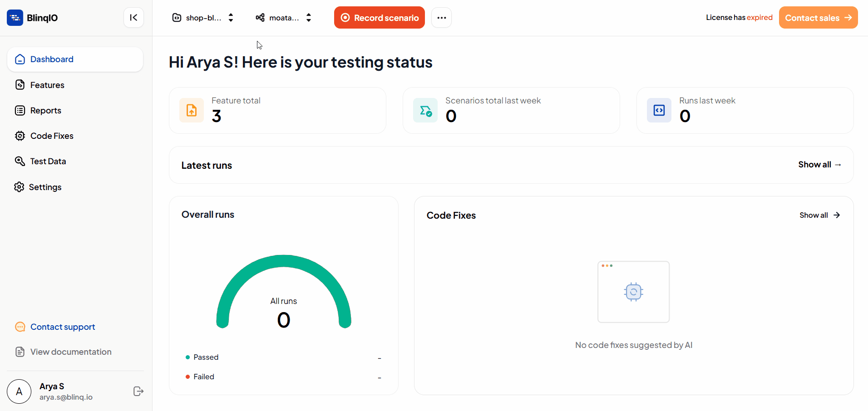This screenshot has width=868, height=411.
Task: Click the Scenarios total last week label
Action: coord(493,101)
